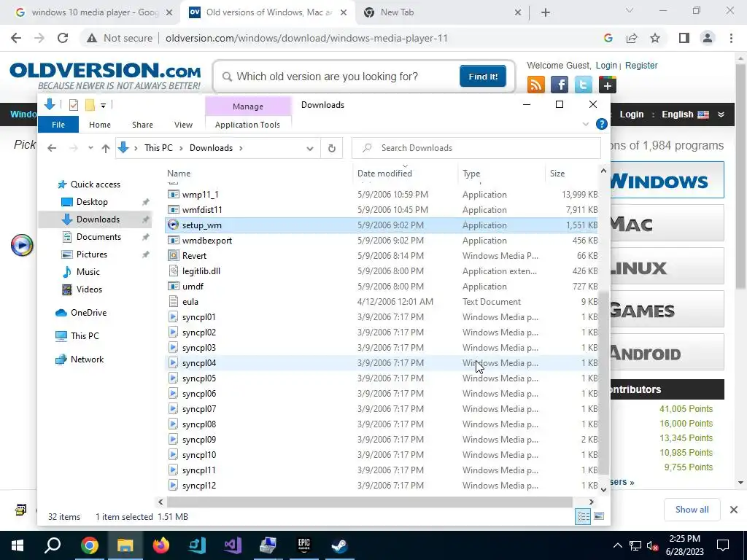Viewport: 747px width, 560px height.
Task: Click the Explorer help question mark icon
Action: 602,124
